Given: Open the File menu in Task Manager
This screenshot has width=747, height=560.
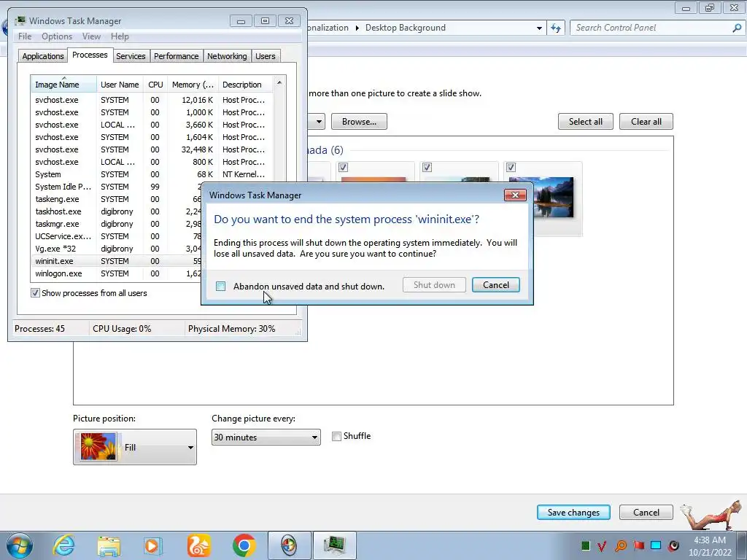Looking at the screenshot, I should tap(25, 36).
